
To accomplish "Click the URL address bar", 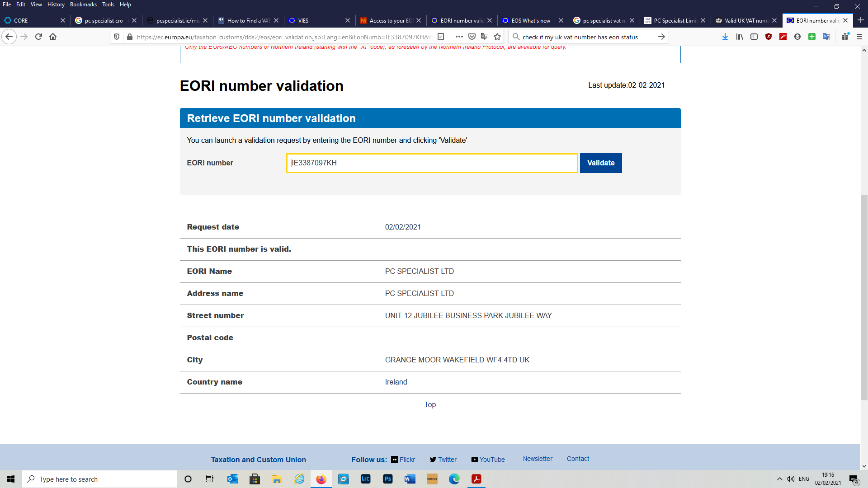I will 285,37.
